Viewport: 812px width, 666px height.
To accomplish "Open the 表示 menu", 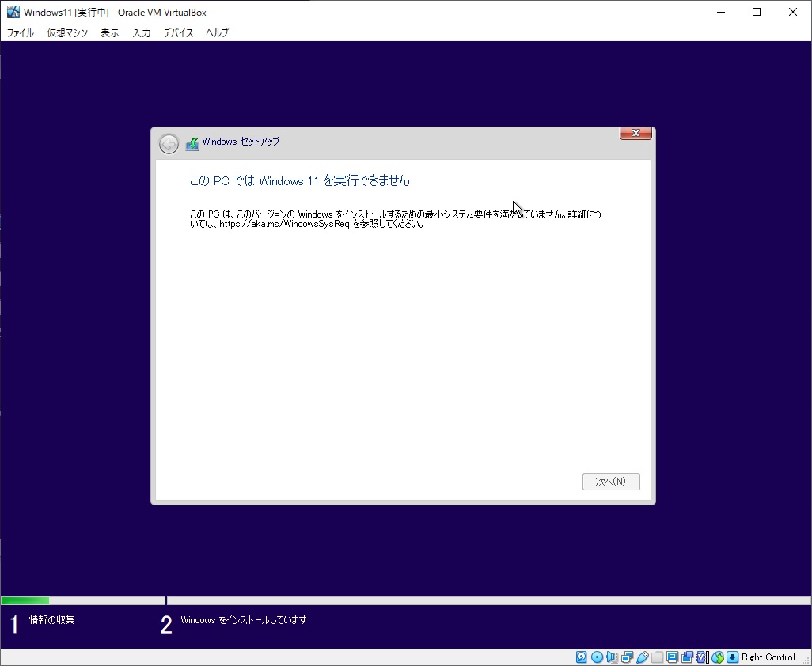I will tap(110, 32).
